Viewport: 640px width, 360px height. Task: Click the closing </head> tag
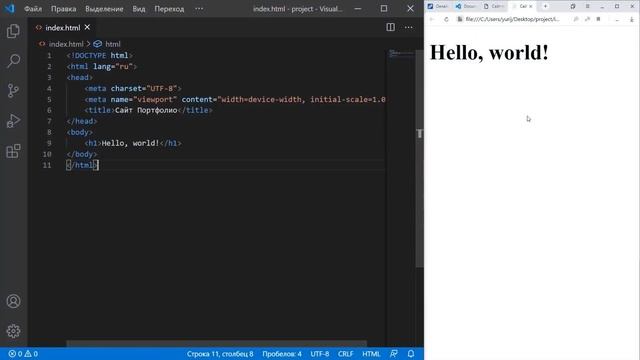(x=82, y=121)
